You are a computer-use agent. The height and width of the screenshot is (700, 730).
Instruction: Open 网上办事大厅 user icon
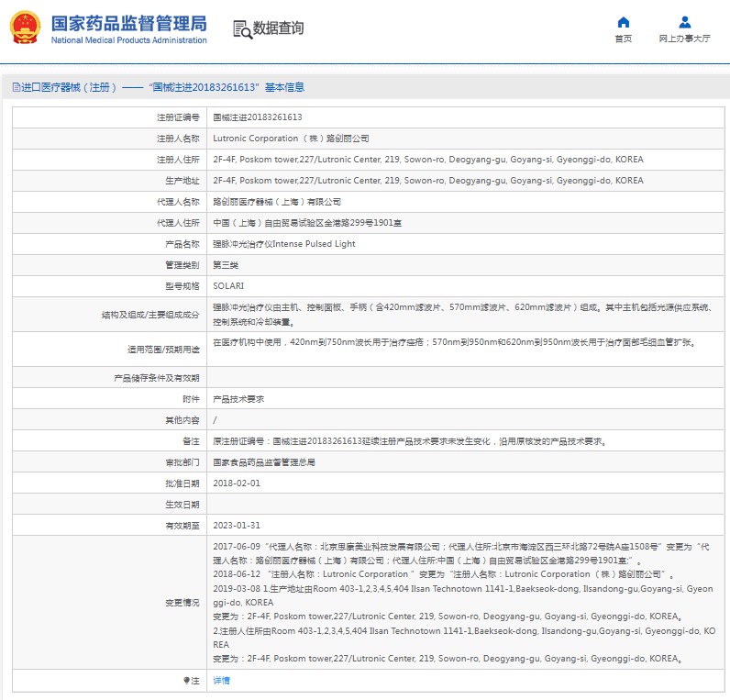tap(684, 22)
